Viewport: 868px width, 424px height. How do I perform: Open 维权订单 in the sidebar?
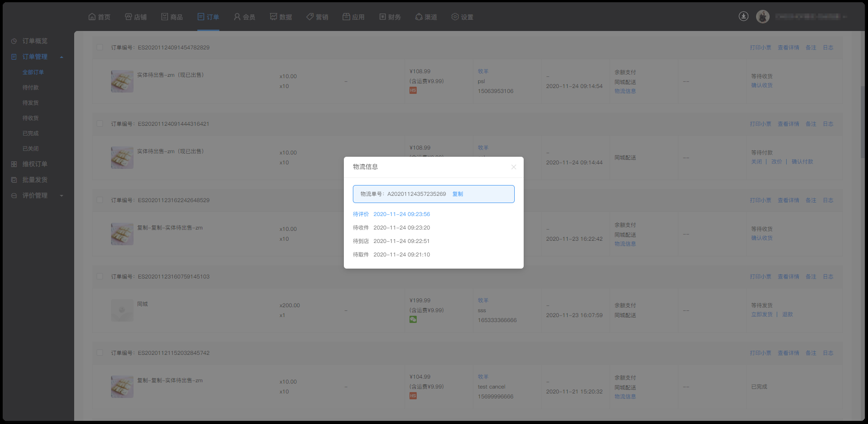pyautogui.click(x=35, y=164)
